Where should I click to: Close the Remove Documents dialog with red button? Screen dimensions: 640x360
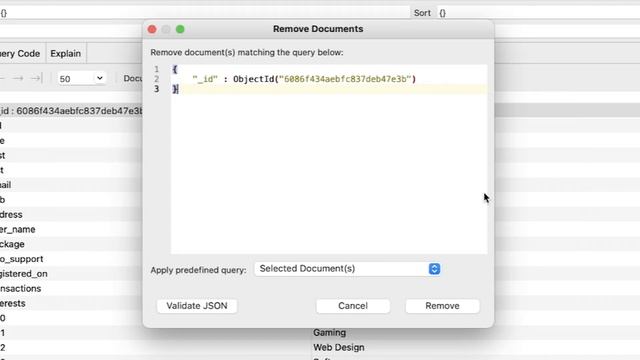tap(152, 29)
